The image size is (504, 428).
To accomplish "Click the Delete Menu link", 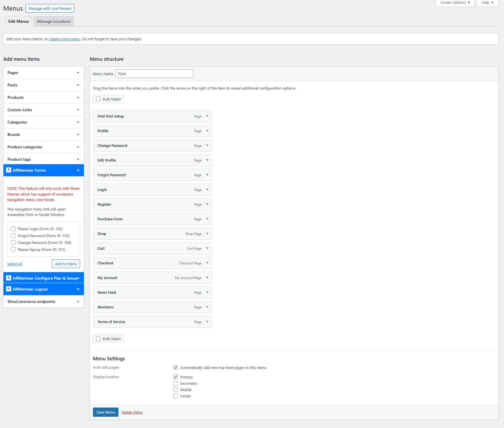I will (132, 412).
